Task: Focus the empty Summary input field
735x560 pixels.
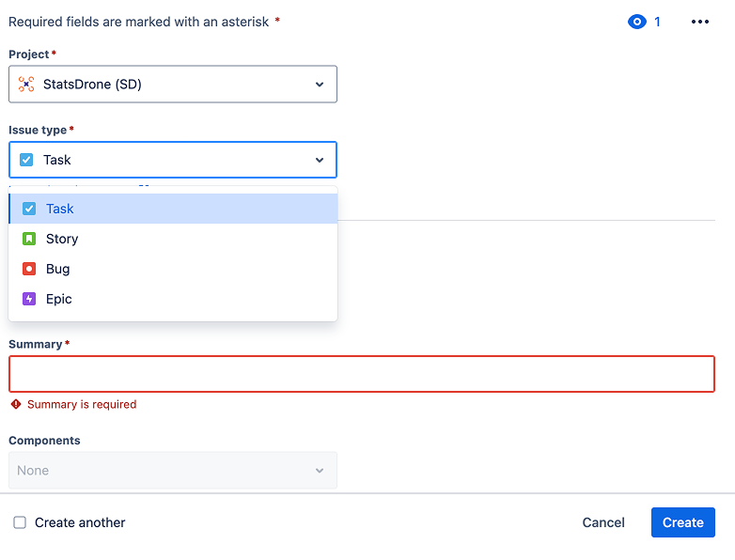Action: [362, 374]
